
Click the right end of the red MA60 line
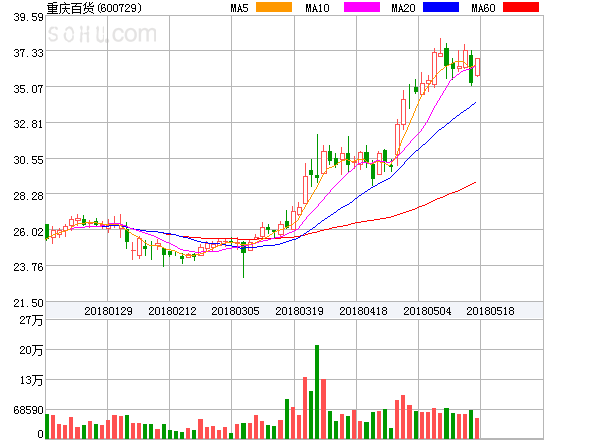coord(476,183)
